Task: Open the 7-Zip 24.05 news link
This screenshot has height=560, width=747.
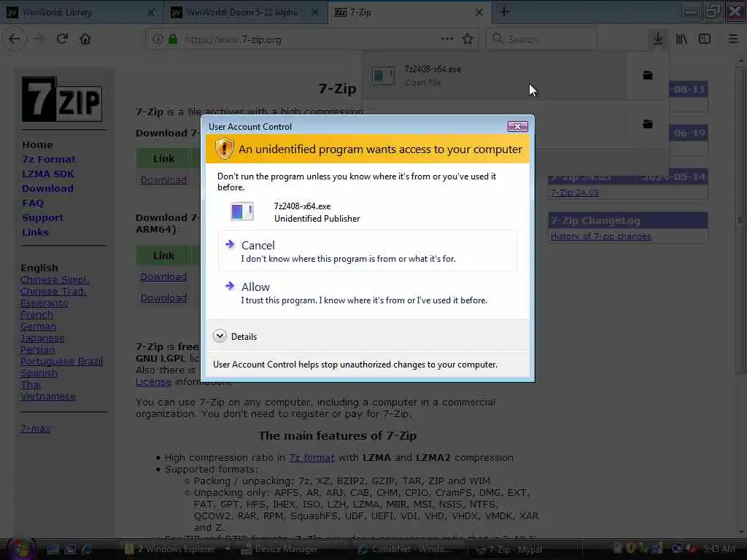Action: click(575, 192)
